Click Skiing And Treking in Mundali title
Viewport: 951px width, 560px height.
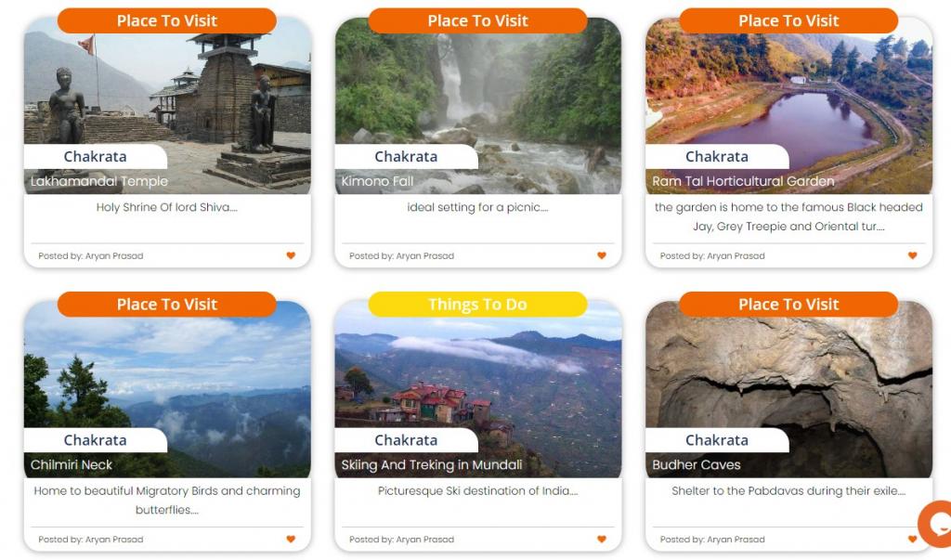tap(431, 464)
